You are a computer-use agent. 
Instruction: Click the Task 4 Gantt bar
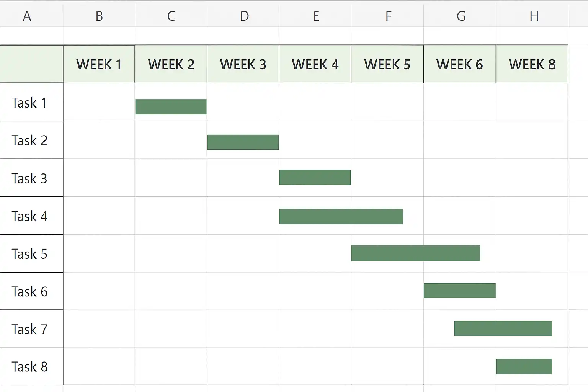tap(341, 216)
